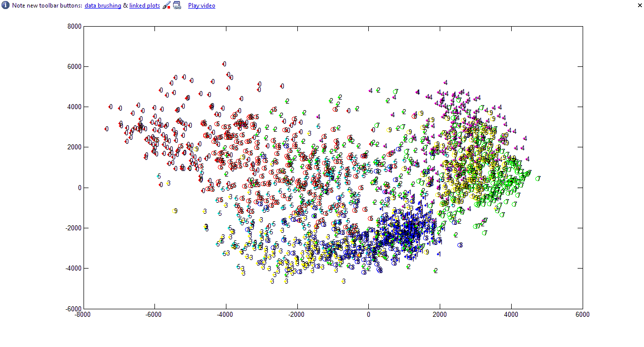Click the 0 x-axis tick label
644x347 pixels.
(368, 315)
